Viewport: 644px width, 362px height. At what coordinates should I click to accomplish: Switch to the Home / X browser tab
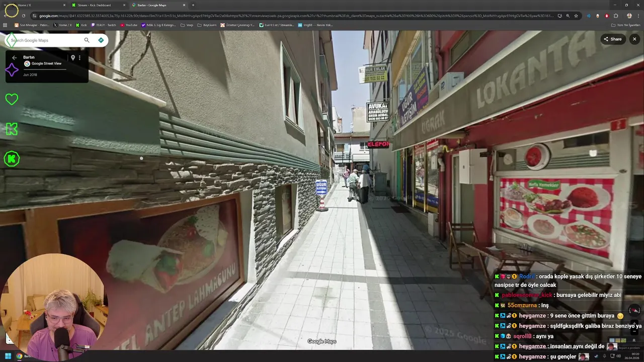click(38, 5)
